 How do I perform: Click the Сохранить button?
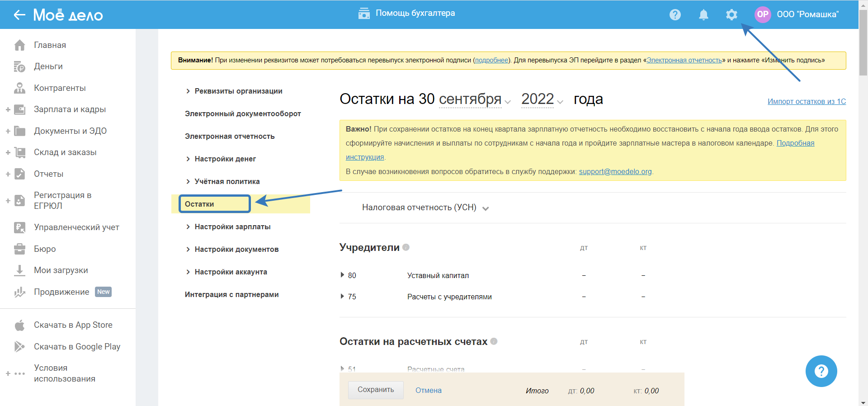(376, 390)
